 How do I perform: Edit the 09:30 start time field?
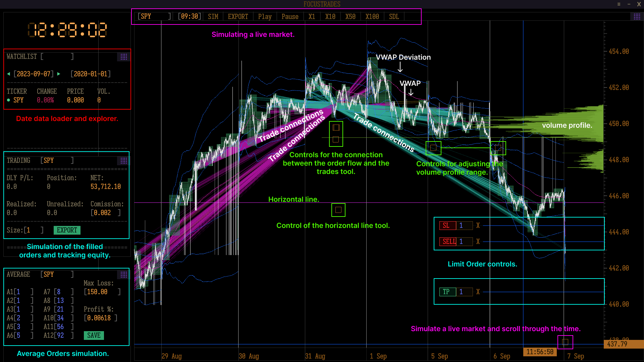click(190, 16)
